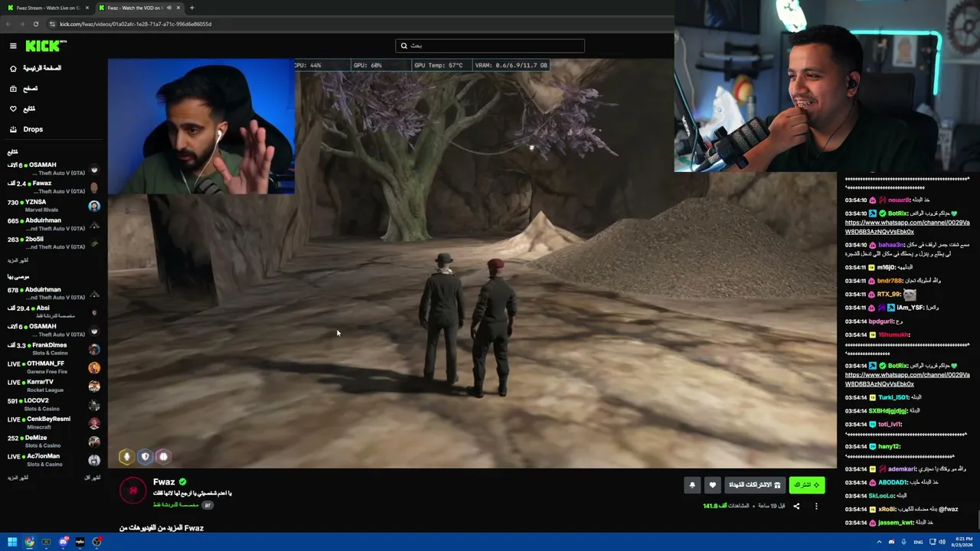Click the green Subscribe button
980x551 pixels.
point(807,484)
